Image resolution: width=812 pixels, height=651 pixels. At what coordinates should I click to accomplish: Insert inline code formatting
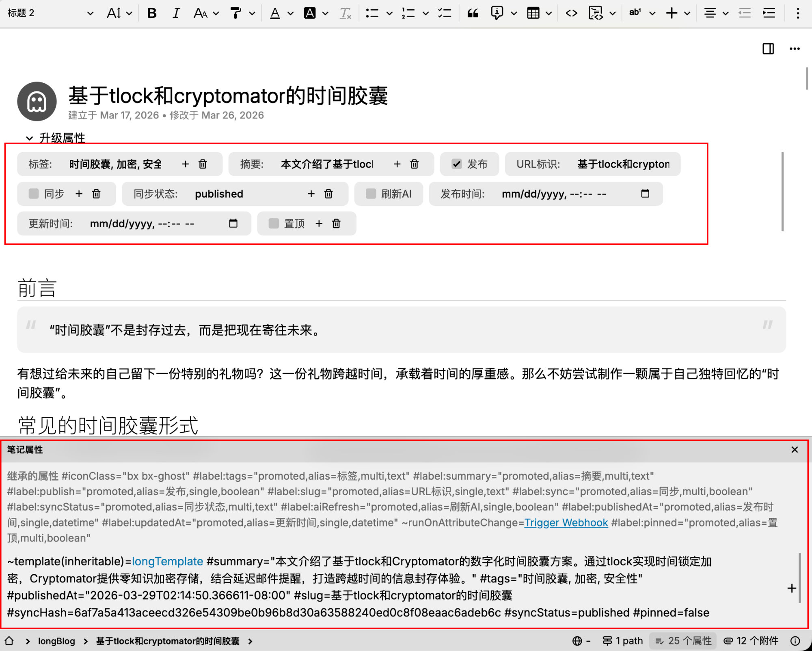(571, 13)
